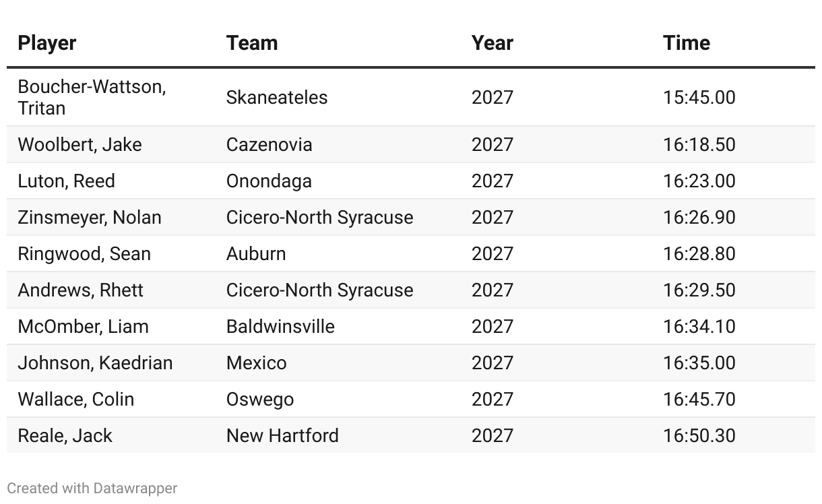This screenshot has width=822, height=504.
Task: Click the Luton, Reed name
Action: 66,181
